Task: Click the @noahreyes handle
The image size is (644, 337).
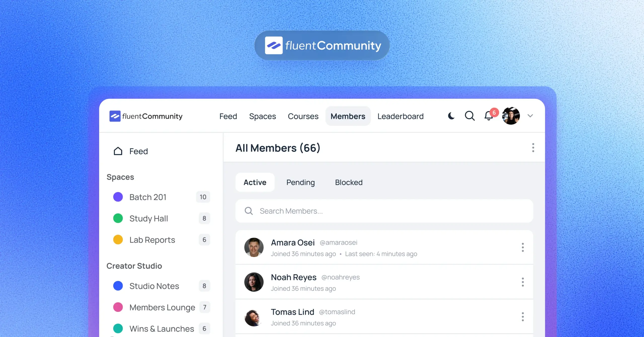Action: pos(341,277)
